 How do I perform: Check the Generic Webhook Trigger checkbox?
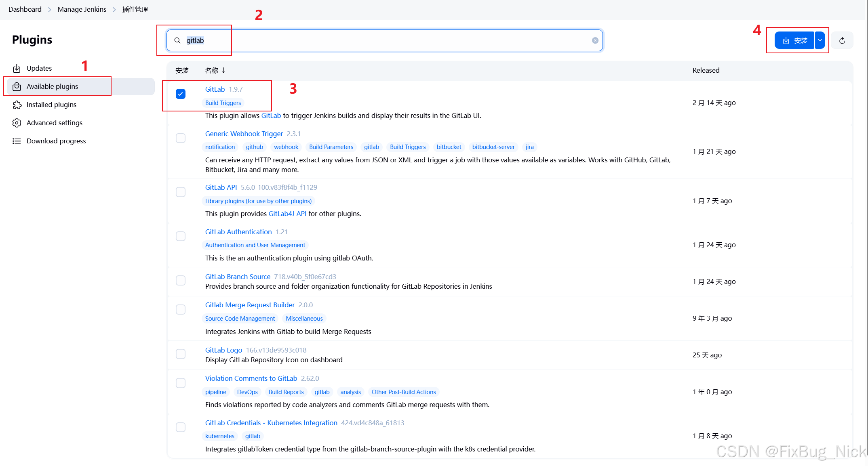181,138
